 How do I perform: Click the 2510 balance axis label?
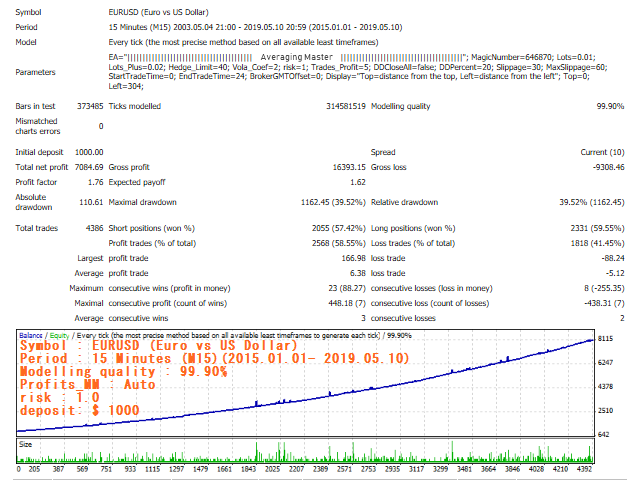(x=605, y=411)
